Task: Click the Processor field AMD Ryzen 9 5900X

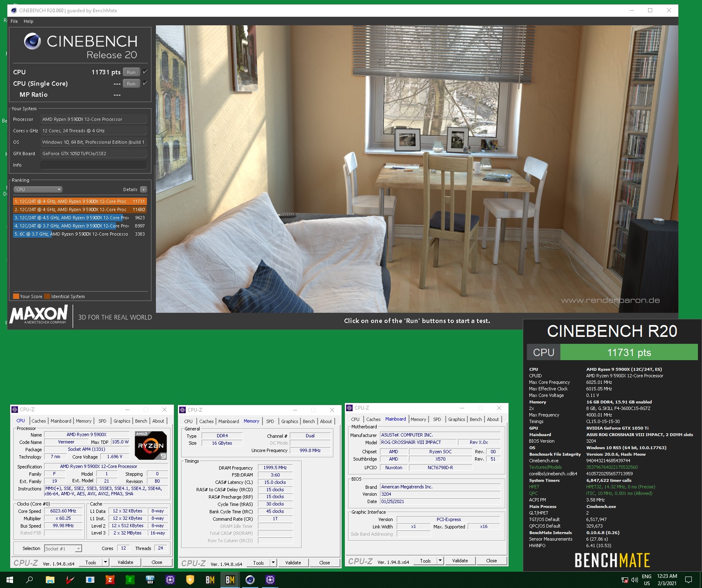Action: (93, 119)
